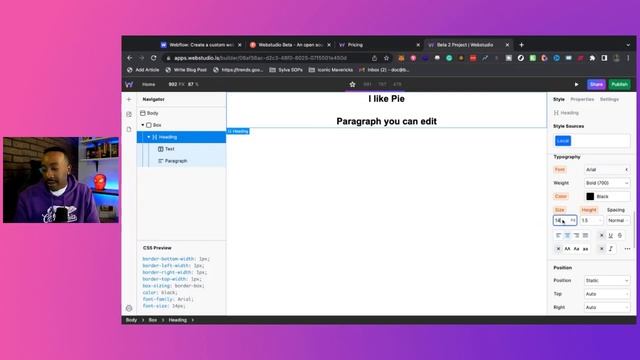Screen dimensions: 640x360
Task: Set text transform to none
Action: 558,249
